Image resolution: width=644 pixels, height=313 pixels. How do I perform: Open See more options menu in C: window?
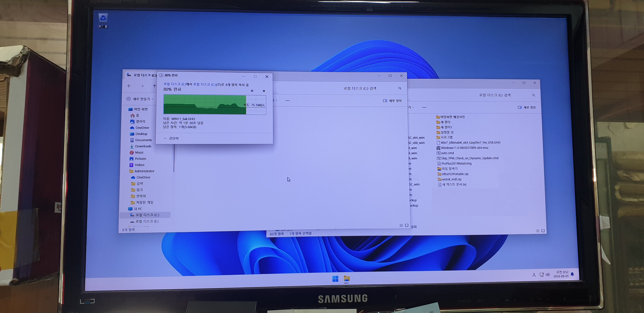click(287, 100)
